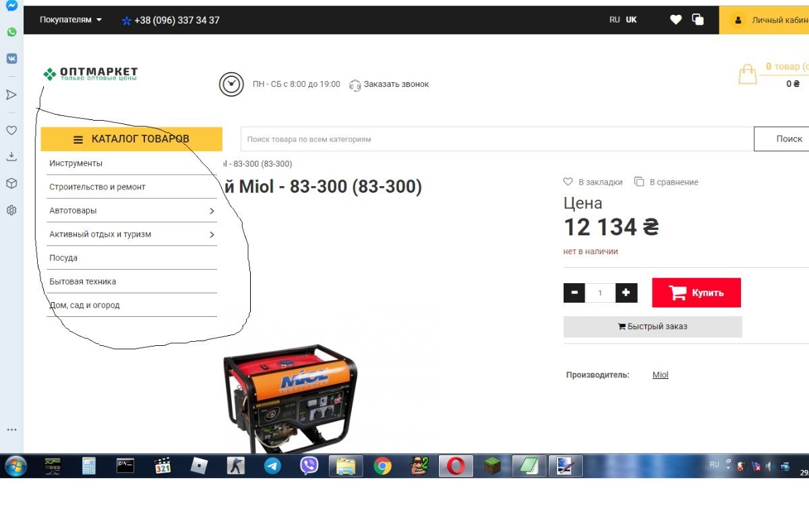Open the compare icon in the top bar
Image resolution: width=809 pixels, height=532 pixels.
[698, 20]
